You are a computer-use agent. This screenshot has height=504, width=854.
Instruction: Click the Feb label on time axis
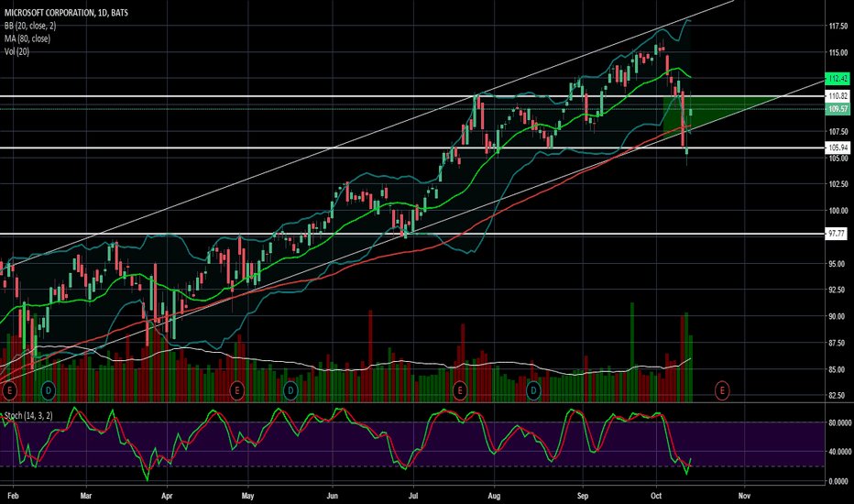(13, 496)
